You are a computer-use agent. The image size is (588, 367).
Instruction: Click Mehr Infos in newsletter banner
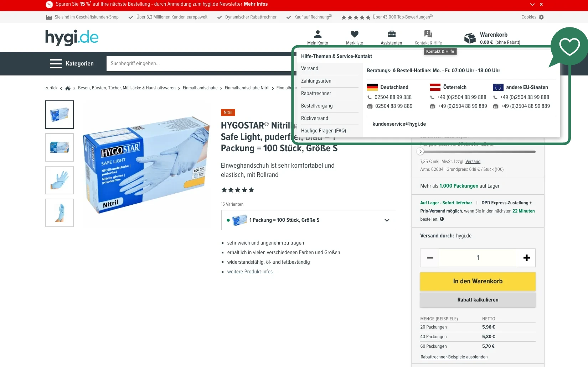pos(256,4)
